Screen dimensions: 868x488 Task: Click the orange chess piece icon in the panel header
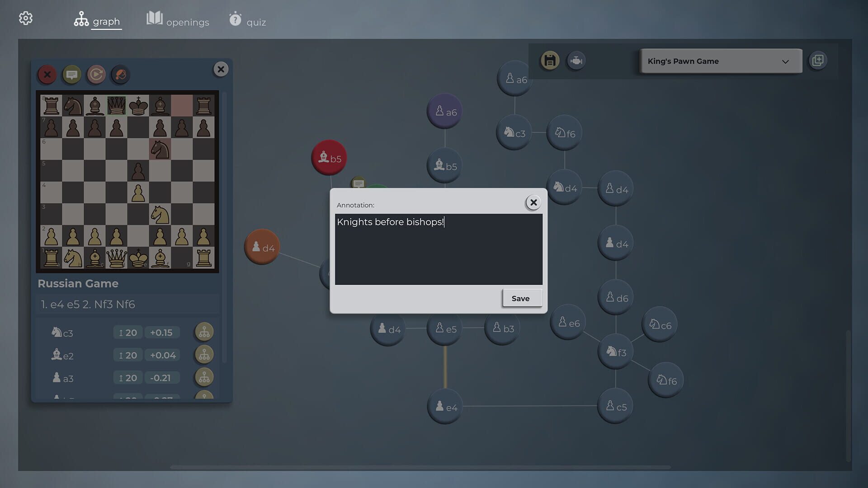pyautogui.click(x=119, y=75)
